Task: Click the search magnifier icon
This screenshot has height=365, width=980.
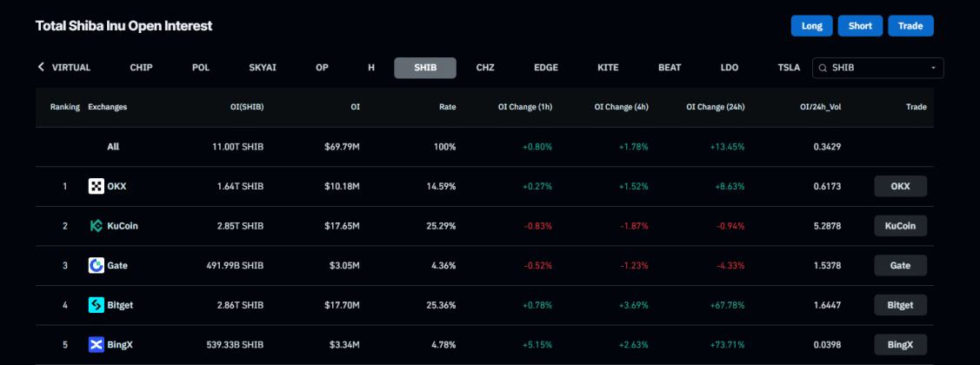Action: tap(823, 68)
